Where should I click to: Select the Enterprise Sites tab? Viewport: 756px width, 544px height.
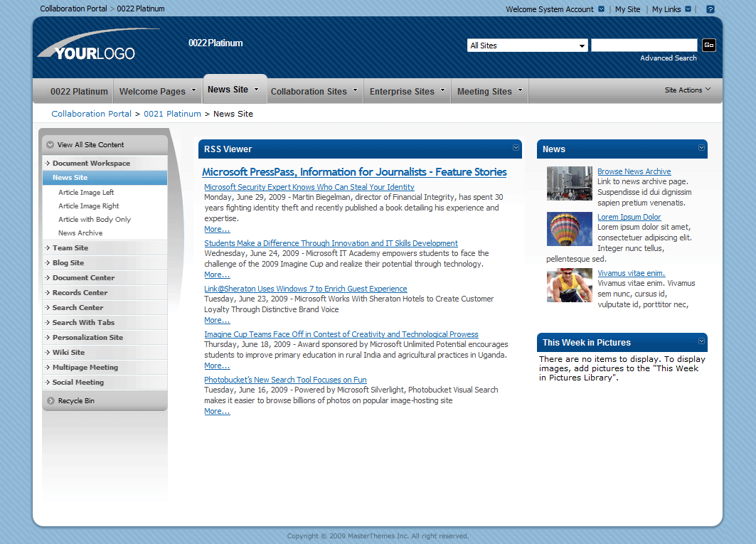point(402,91)
